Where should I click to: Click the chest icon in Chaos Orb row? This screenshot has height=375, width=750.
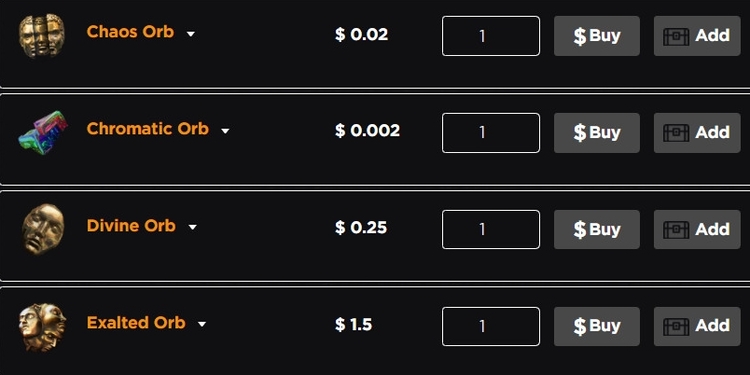click(676, 36)
